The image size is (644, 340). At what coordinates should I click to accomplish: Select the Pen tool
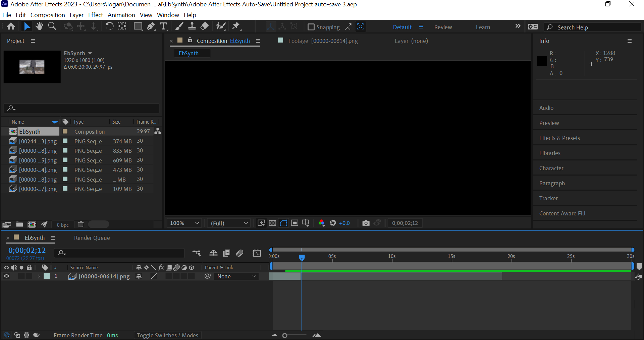coord(151,26)
